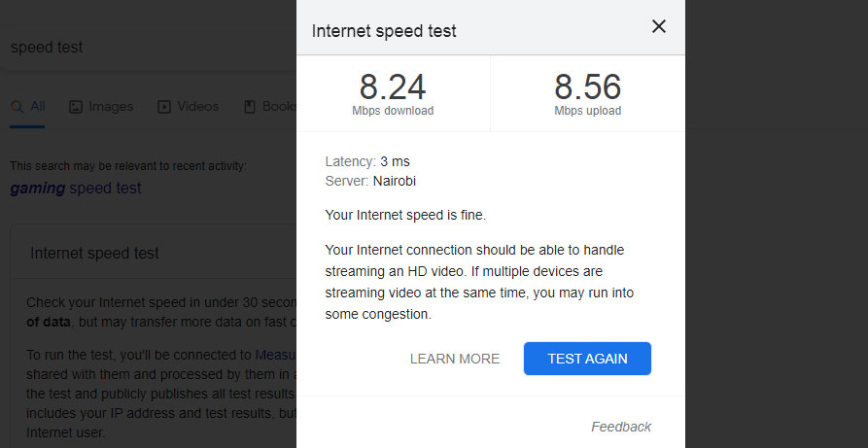Open the 'gaming speed test' suggestion

pos(76,189)
